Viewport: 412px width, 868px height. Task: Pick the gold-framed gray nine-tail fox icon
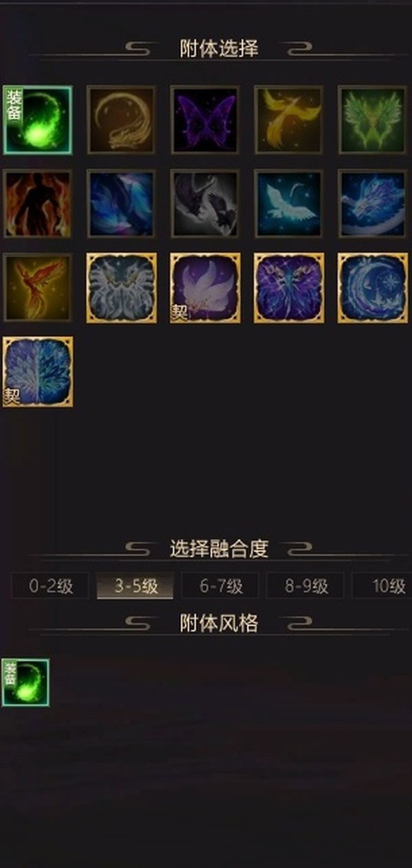pyautogui.click(x=121, y=287)
